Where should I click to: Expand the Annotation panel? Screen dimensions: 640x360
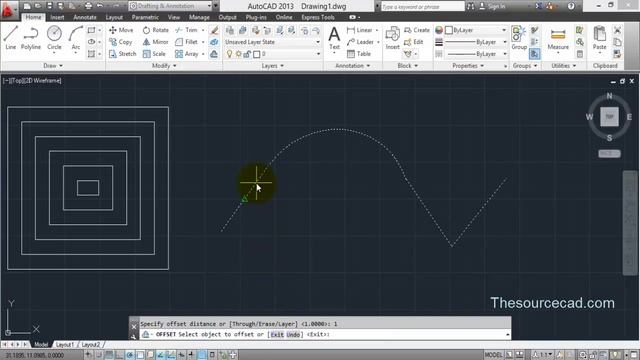(x=353, y=66)
